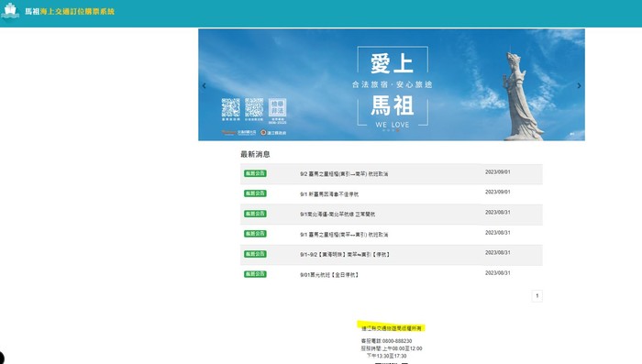Click the yellow-highlighted 版權所有 footer text
This screenshot has width=642, height=364.
point(391,328)
